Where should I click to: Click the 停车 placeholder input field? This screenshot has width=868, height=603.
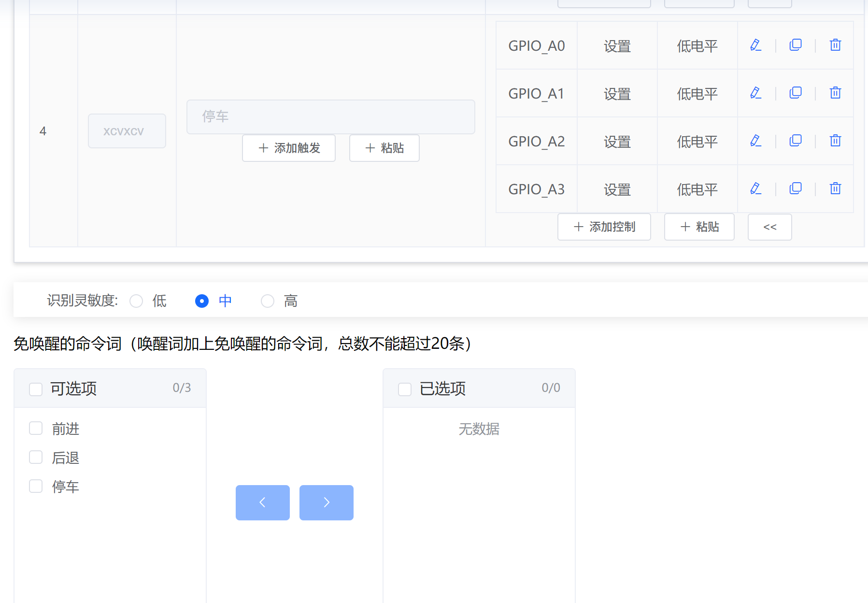pyautogui.click(x=330, y=116)
